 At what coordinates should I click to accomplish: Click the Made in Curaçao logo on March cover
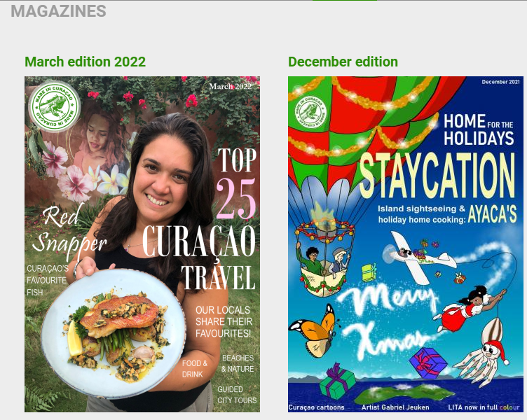(x=54, y=106)
